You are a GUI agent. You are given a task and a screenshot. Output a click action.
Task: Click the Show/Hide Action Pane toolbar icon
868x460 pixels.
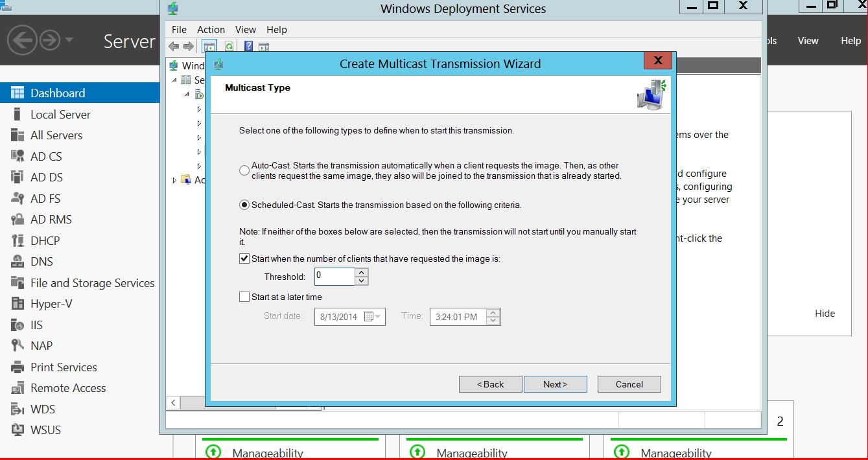click(264, 47)
